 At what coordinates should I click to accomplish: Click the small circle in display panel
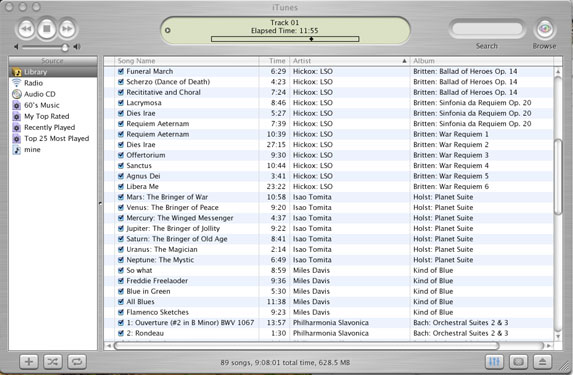click(x=168, y=30)
